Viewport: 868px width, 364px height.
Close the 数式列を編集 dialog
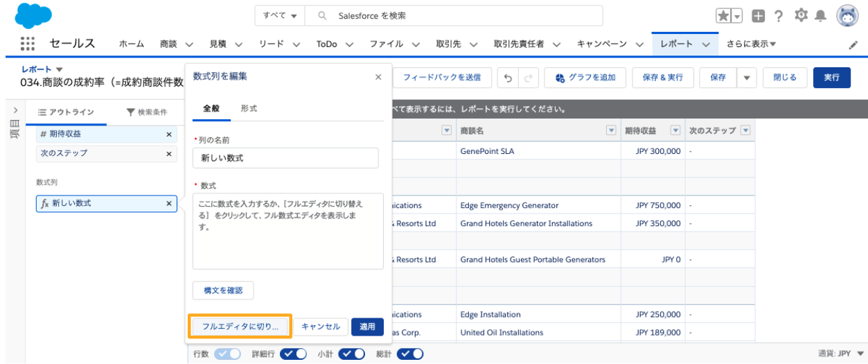[x=378, y=77]
